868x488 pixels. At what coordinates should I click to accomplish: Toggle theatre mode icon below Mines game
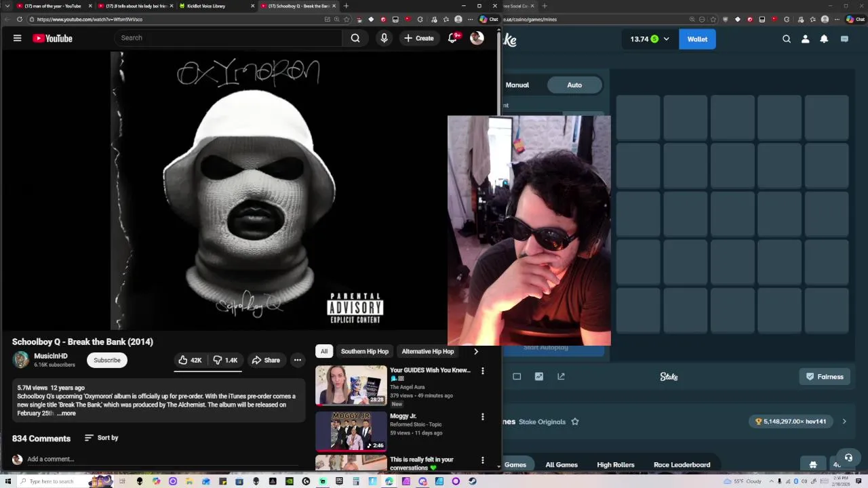click(517, 376)
